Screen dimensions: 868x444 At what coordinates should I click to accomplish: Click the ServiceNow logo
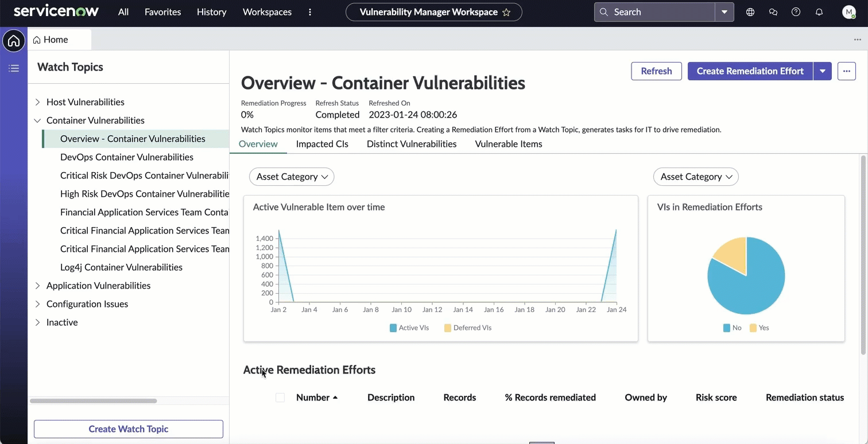tap(56, 11)
